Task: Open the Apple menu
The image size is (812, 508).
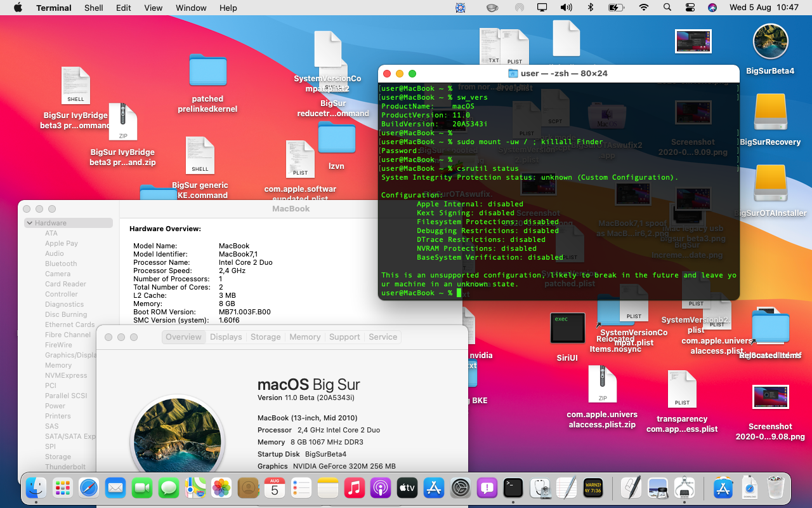Action: pos(18,8)
